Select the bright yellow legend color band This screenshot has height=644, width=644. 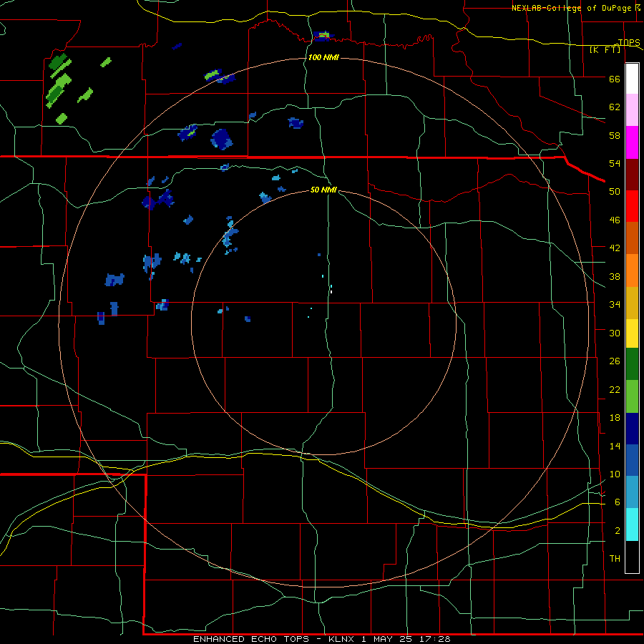(x=632, y=333)
